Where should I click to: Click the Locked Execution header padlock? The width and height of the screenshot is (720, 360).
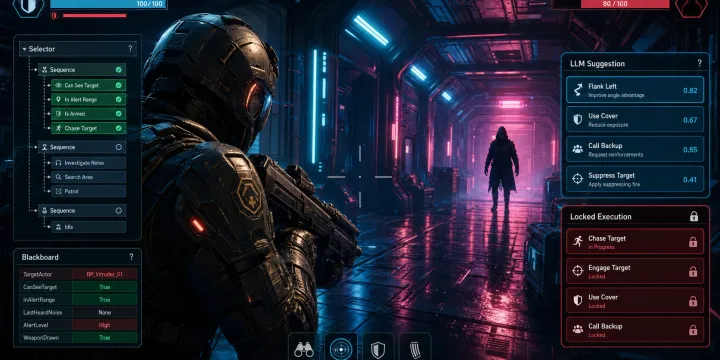pyautogui.click(x=694, y=216)
